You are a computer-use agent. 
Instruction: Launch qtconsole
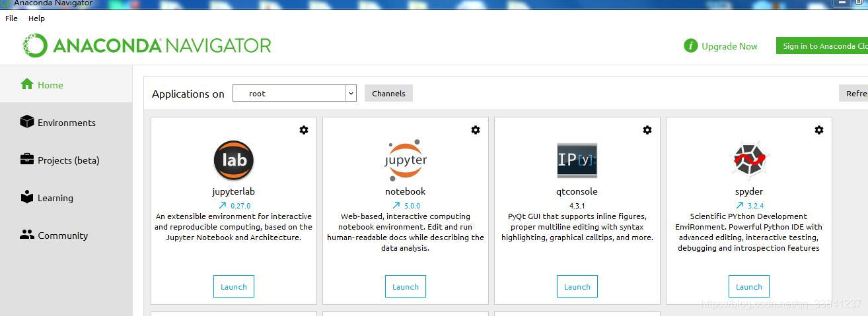tap(577, 286)
